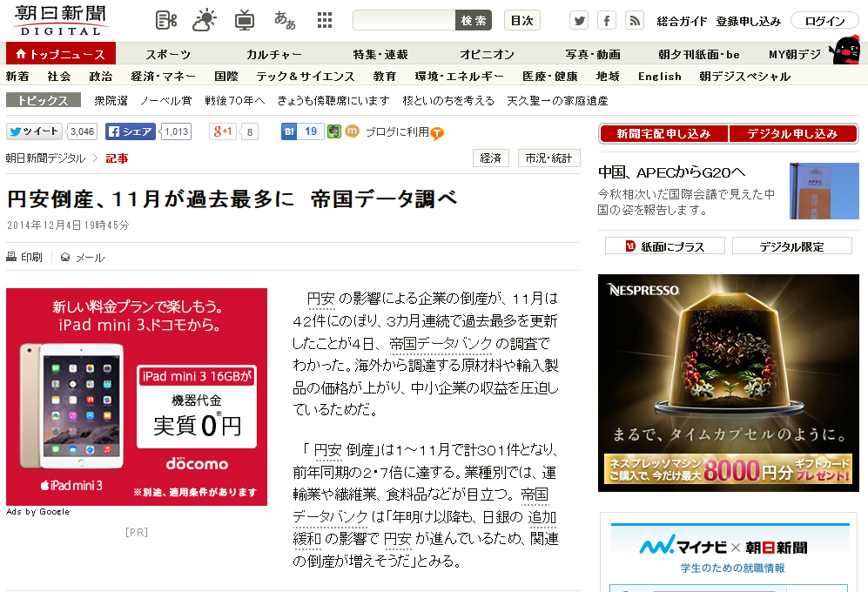Viewport: 868px width, 592px height.
Task: Click the 検索 search button
Action: click(474, 21)
